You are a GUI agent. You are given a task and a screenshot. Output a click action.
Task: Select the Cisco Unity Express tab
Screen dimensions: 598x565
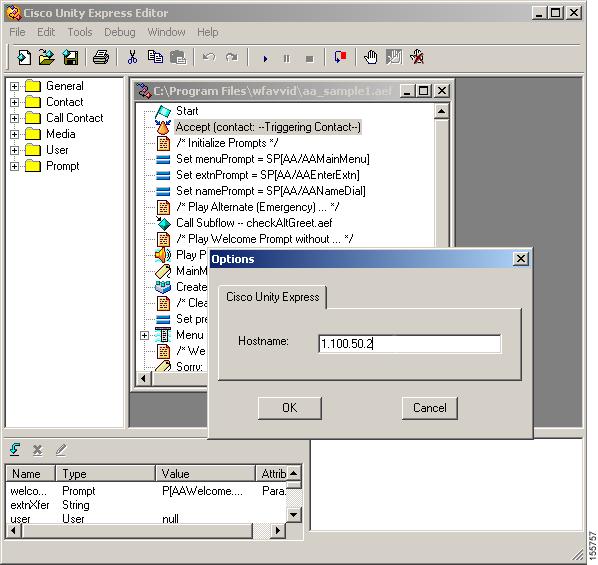pos(272,297)
